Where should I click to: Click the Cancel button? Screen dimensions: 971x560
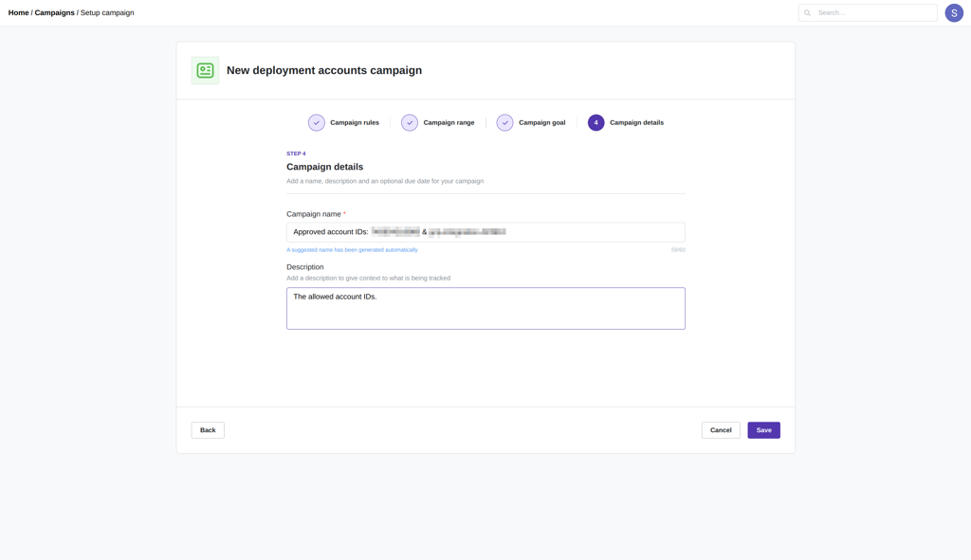click(x=721, y=430)
